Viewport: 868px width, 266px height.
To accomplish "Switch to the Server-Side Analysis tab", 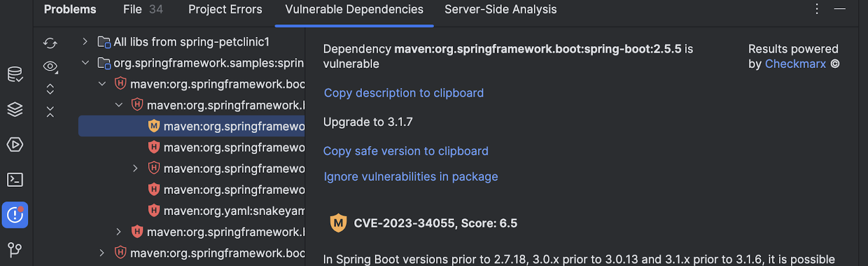I will click(500, 9).
